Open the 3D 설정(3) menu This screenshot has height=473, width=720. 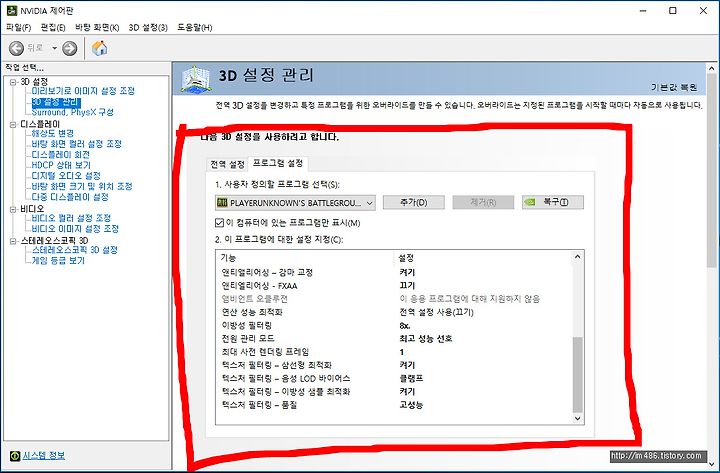click(x=148, y=28)
